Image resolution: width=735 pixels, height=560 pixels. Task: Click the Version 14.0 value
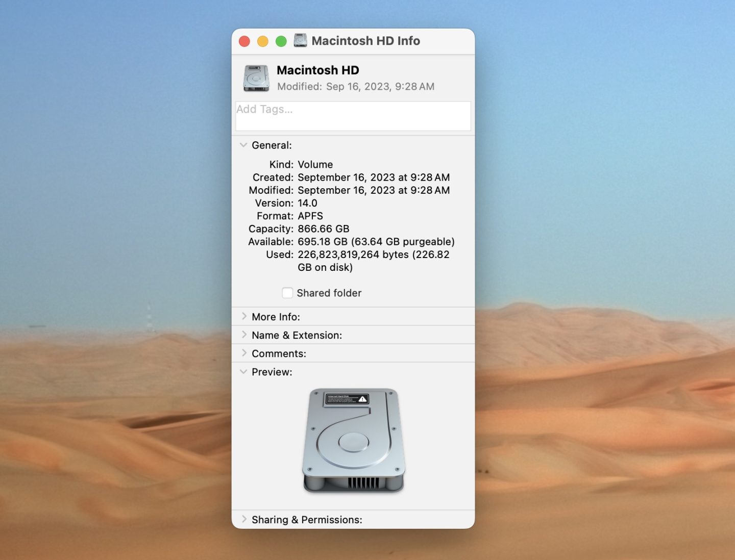pyautogui.click(x=307, y=203)
